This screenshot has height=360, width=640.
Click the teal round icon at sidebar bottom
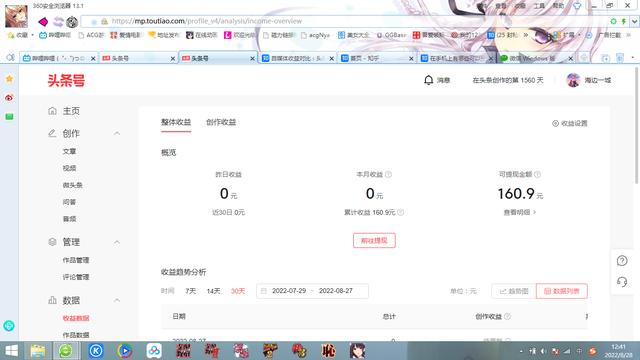[x=9, y=325]
